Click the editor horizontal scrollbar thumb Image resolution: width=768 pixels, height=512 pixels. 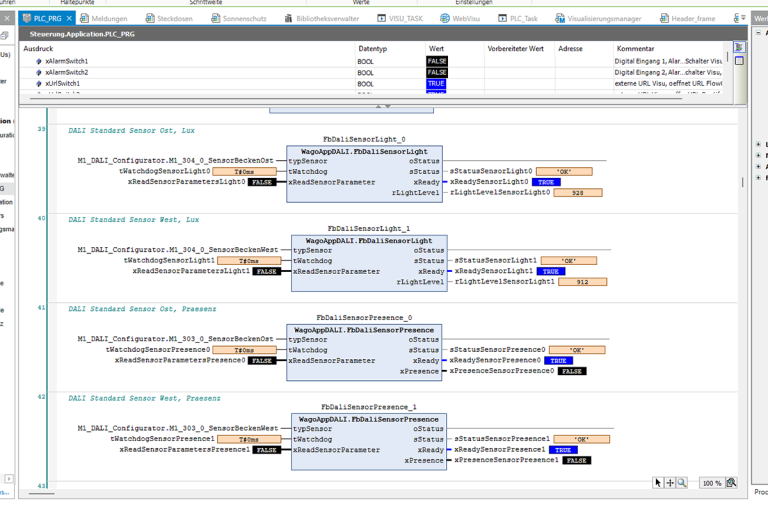pos(41,493)
